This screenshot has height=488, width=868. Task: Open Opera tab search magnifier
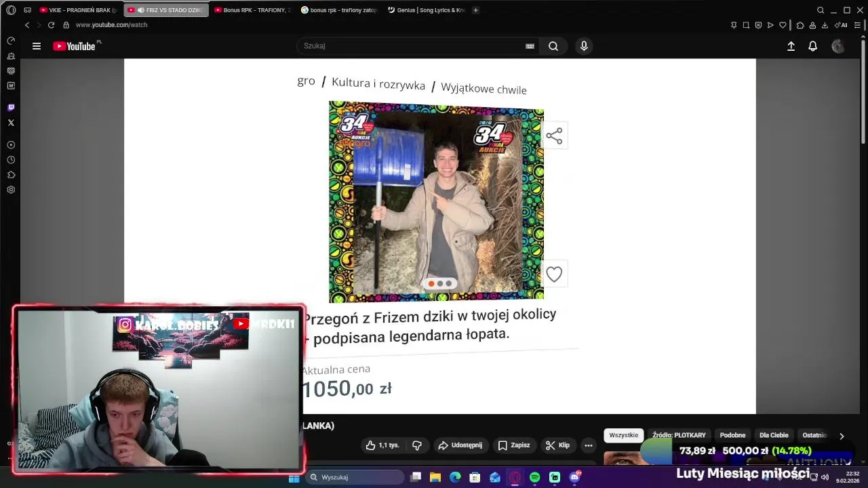point(821,10)
